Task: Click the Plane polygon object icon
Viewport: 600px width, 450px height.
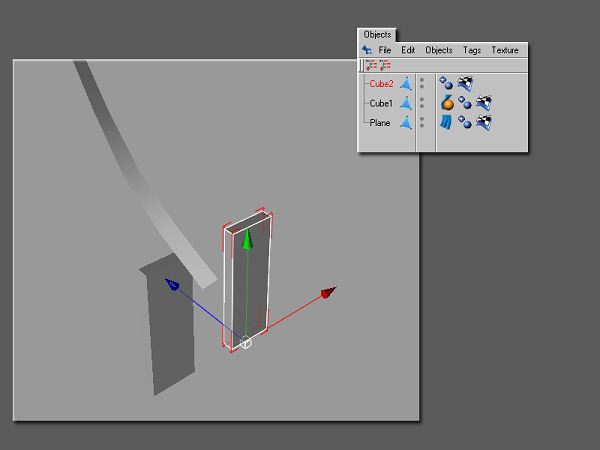Action: point(407,122)
